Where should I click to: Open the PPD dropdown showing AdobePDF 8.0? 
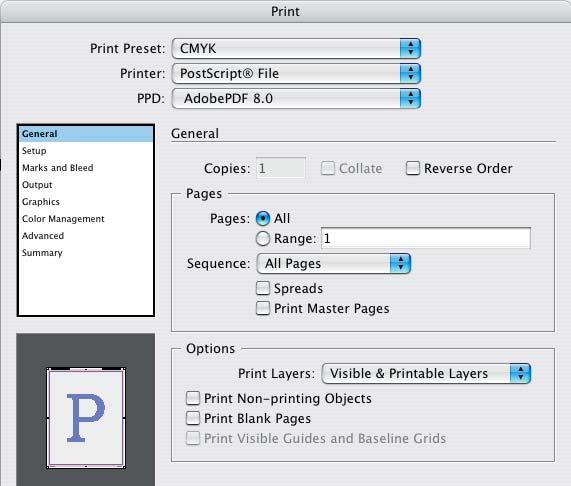pyautogui.click(x=296, y=98)
